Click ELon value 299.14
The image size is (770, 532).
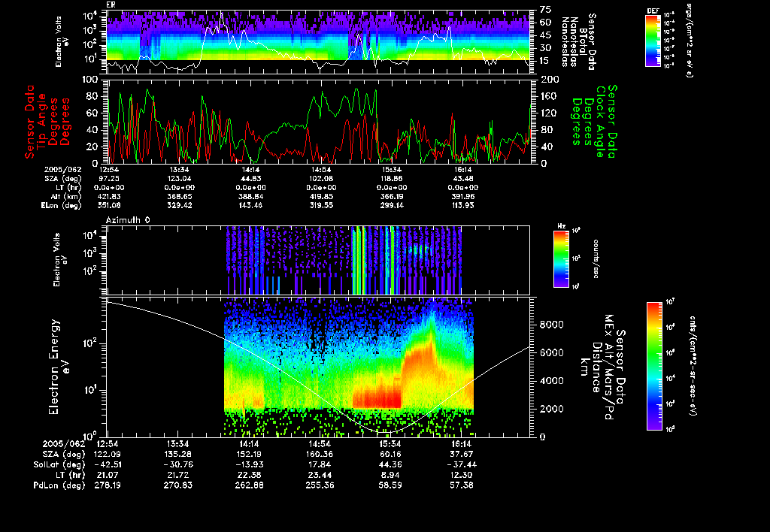click(x=392, y=205)
